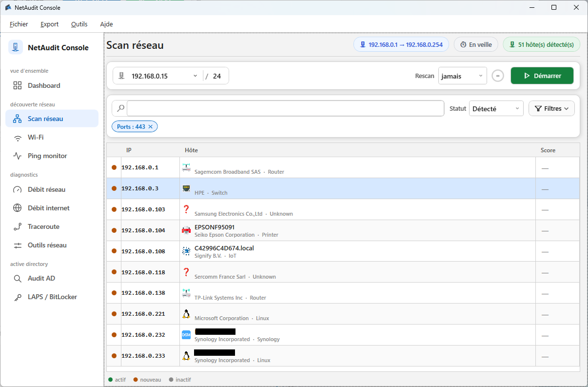The image size is (588, 387).
Task: Click the LAPS / BitLocker key icon
Action: point(18,297)
